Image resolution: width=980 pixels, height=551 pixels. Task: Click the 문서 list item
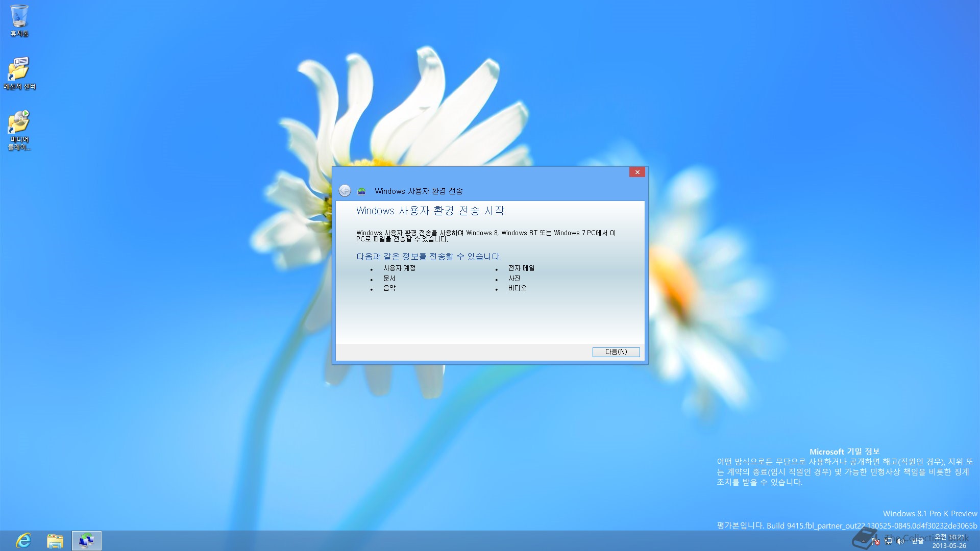click(389, 279)
